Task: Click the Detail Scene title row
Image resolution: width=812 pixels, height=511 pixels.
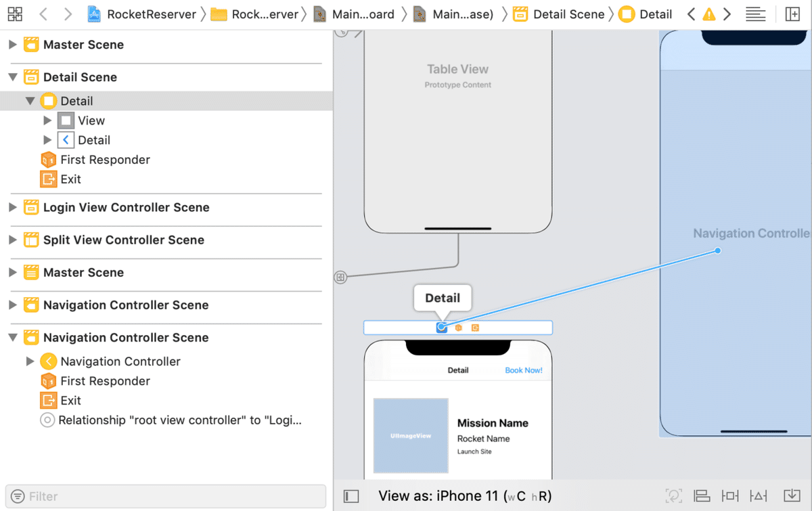Action: tap(166, 77)
